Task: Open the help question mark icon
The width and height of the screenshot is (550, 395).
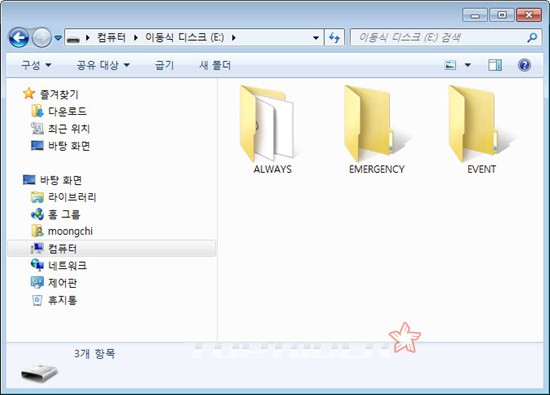Action: tap(524, 65)
